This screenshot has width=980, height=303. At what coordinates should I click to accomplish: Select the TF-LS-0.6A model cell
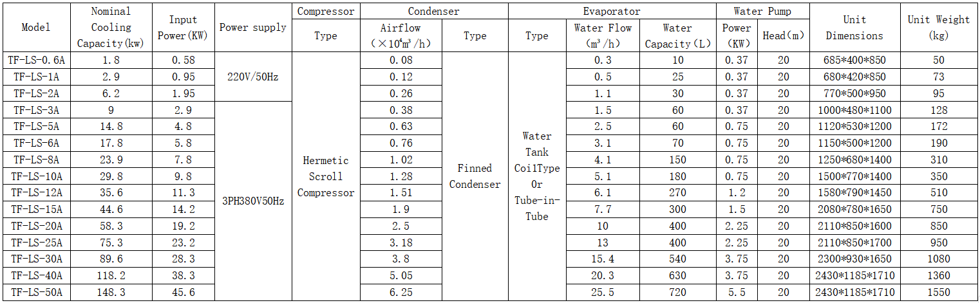coord(36,60)
